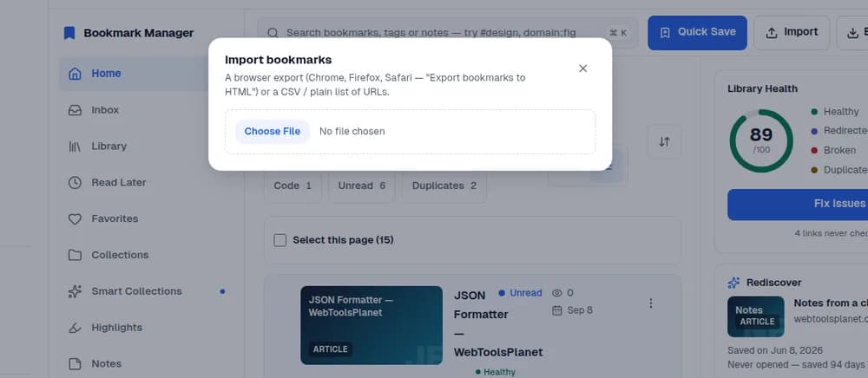Check Select this page (15)
Screen dimensions: 868x378
tap(280, 240)
